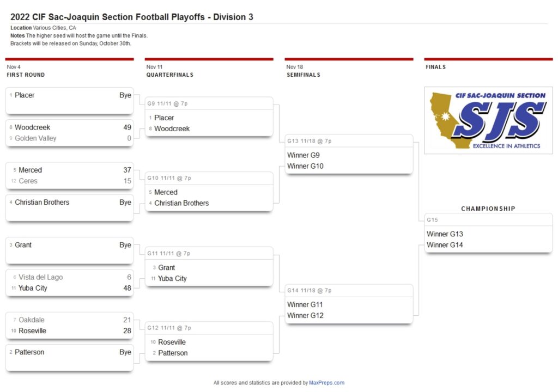The image size is (558, 392).
Task: Click the Ceres team name
Action: click(x=28, y=181)
